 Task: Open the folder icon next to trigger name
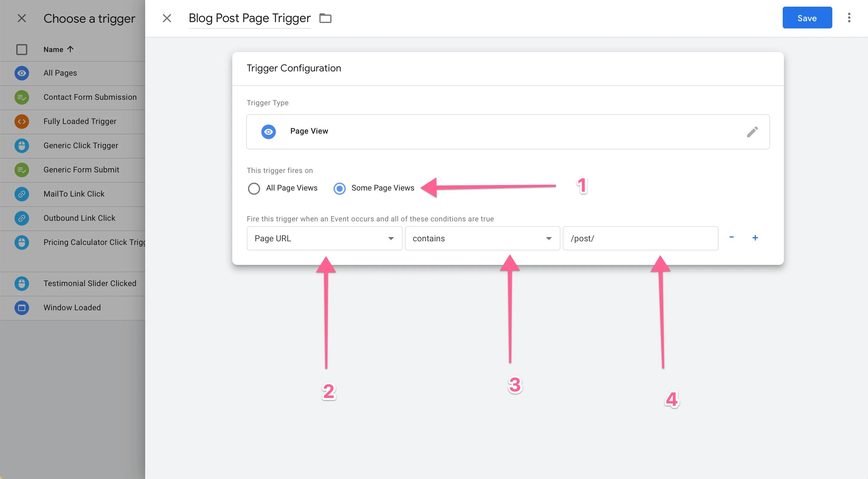325,18
